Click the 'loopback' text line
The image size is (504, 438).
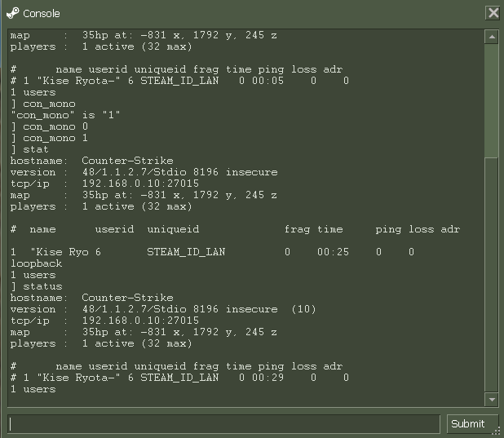tap(37, 263)
